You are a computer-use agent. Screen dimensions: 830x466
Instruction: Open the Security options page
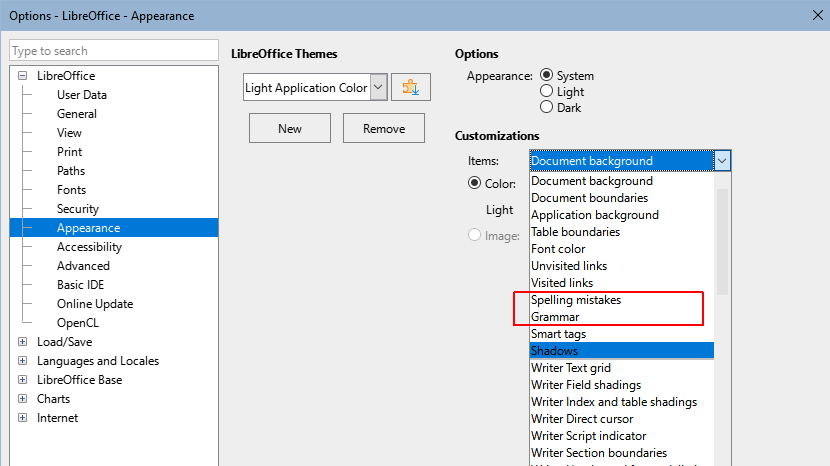point(78,209)
